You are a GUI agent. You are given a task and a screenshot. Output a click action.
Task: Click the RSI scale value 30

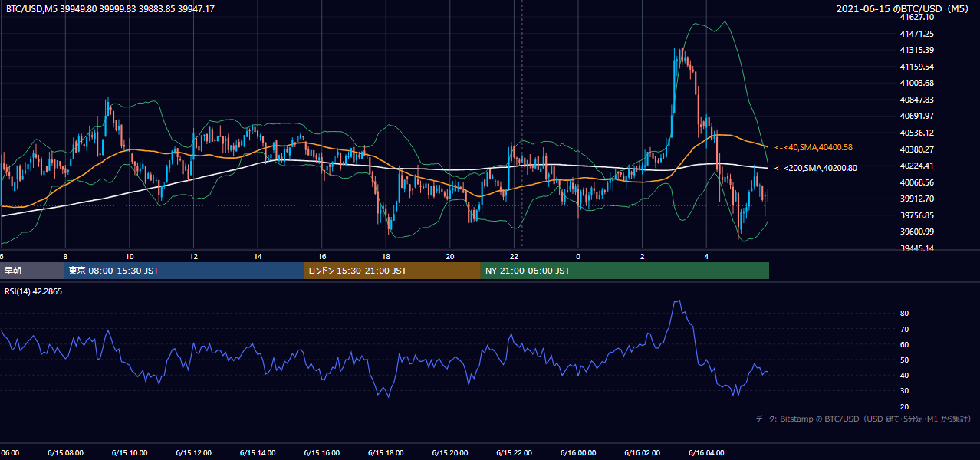coord(905,391)
